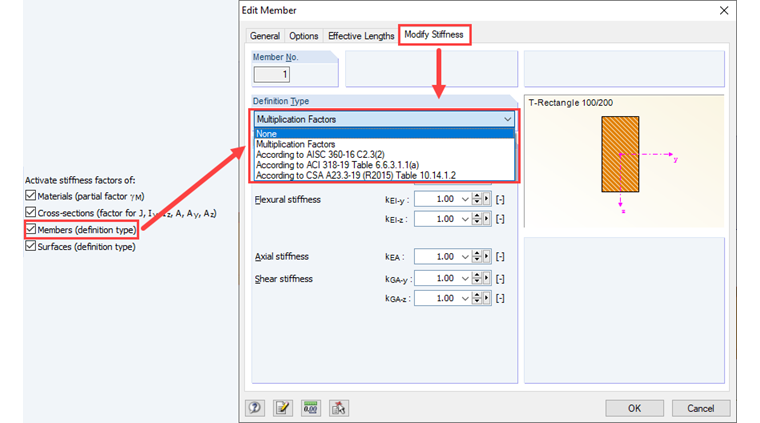The height and width of the screenshot is (423, 760).
Task: Click the units and decimals icon button
Action: click(310, 408)
